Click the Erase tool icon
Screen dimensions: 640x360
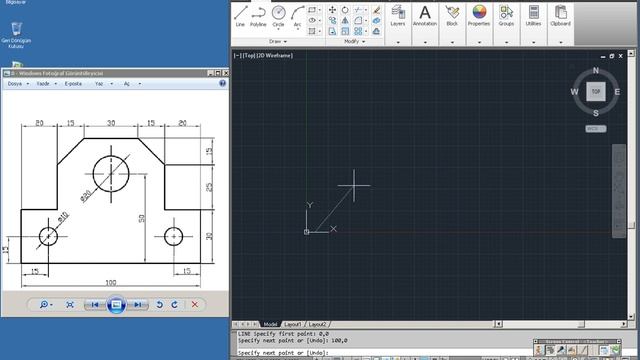pyautogui.click(x=376, y=10)
